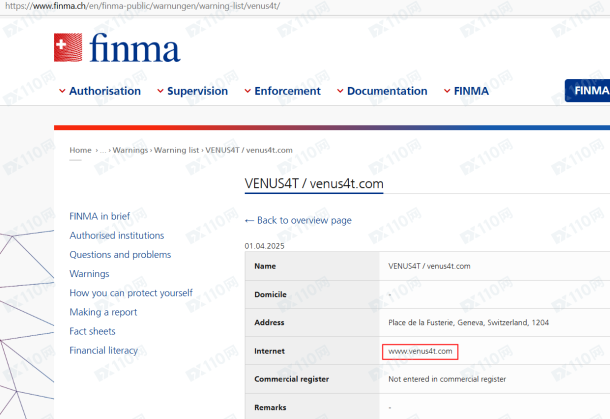The image size is (610, 419).
Task: Open the collapsed breadcrumb ellipsis
Action: [103, 151]
